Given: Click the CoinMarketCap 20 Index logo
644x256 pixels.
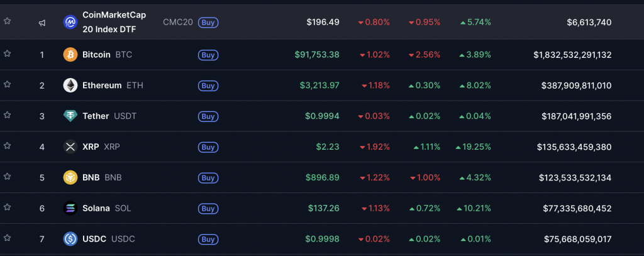Looking at the screenshot, I should coord(70,23).
